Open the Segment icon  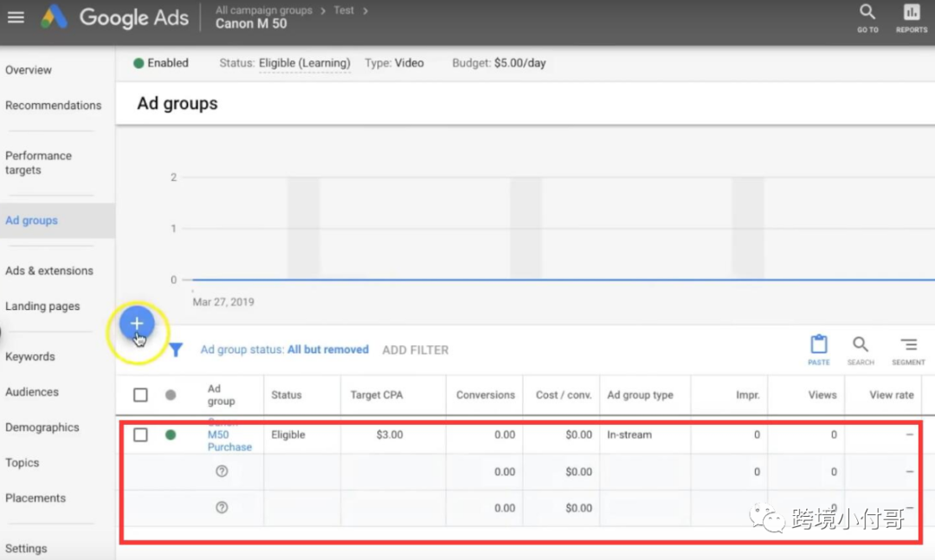(908, 350)
